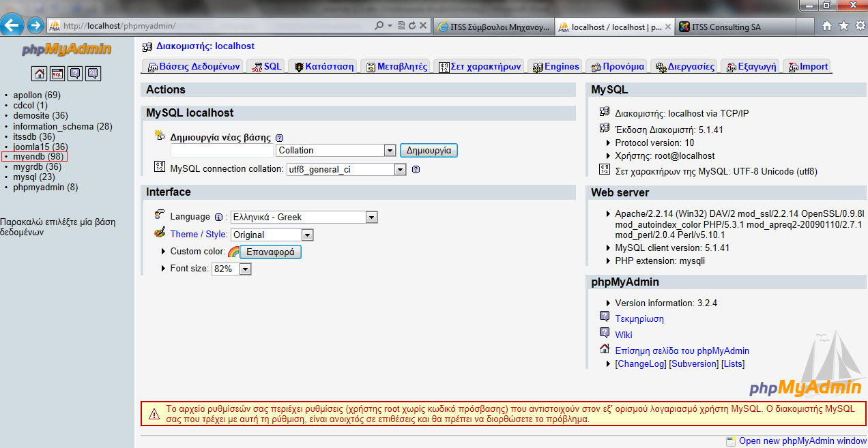The width and height of the screenshot is (868, 448).
Task: Go back with browser back arrow
Action: coord(12,26)
